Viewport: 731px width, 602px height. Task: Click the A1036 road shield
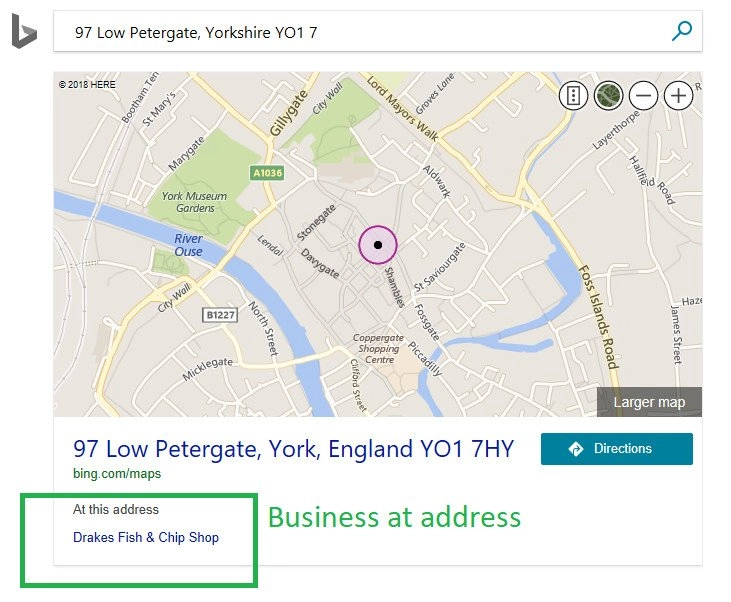267,173
